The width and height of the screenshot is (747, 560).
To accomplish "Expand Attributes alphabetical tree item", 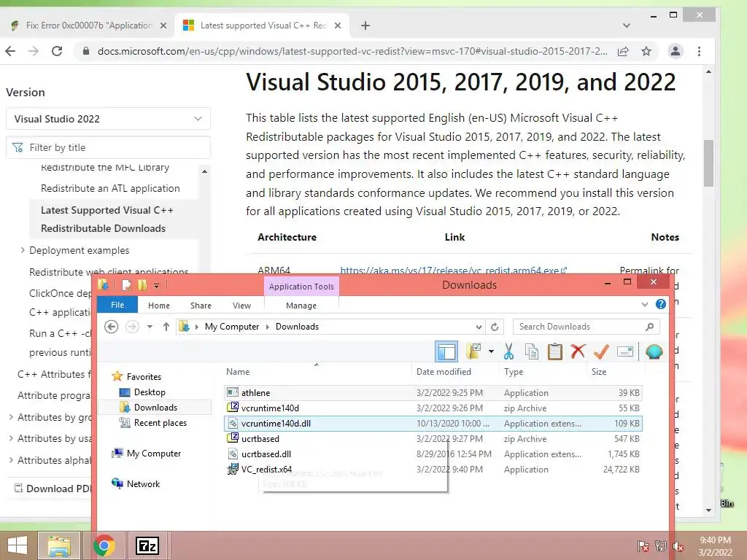I will (10, 460).
